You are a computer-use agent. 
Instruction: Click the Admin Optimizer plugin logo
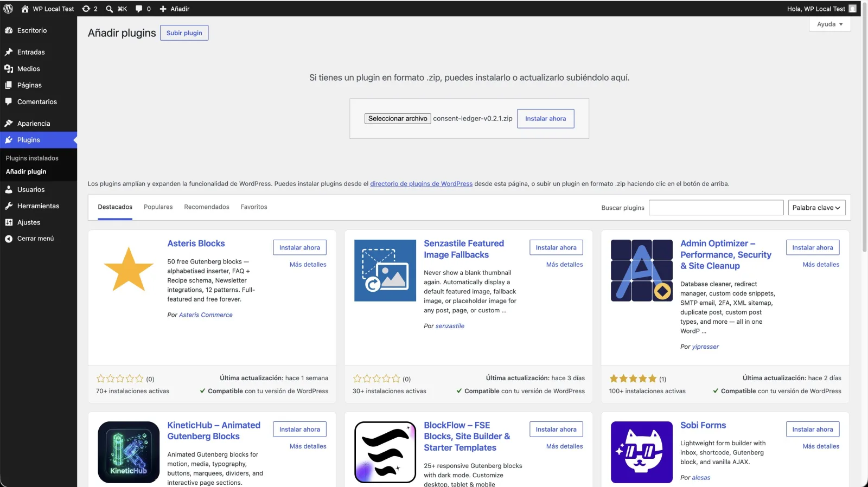(x=642, y=270)
